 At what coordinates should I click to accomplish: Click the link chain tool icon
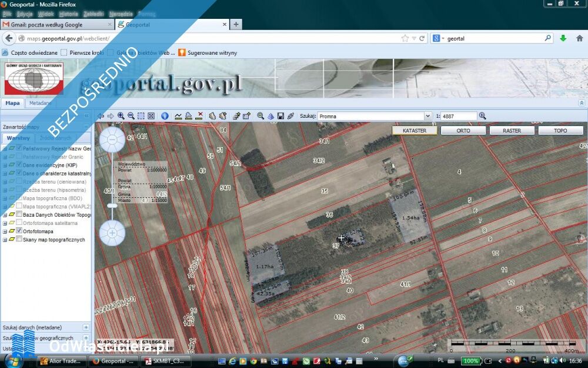[290, 116]
